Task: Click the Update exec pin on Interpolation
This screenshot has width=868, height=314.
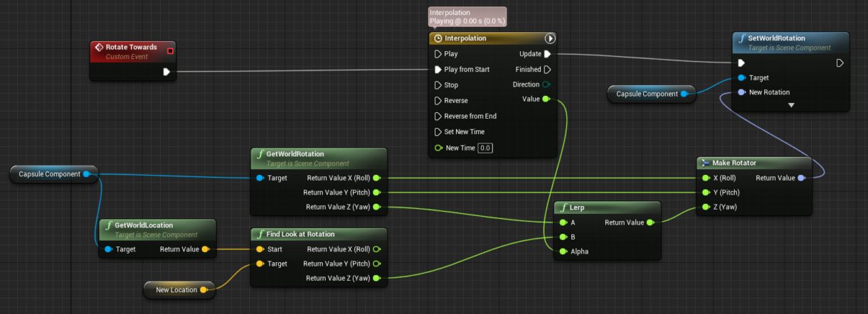Action: [x=547, y=54]
